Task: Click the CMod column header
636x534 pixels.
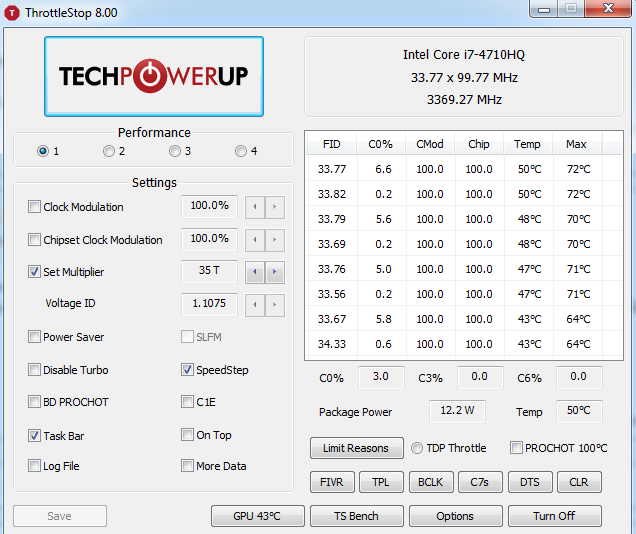Action: (x=430, y=144)
